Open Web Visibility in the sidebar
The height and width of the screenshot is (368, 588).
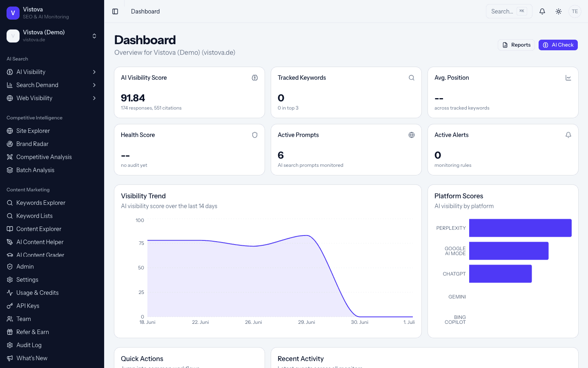tap(52, 98)
